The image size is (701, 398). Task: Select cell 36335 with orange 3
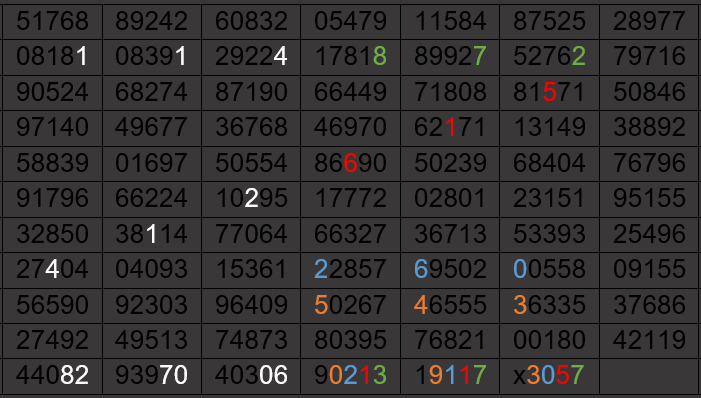[549, 305]
